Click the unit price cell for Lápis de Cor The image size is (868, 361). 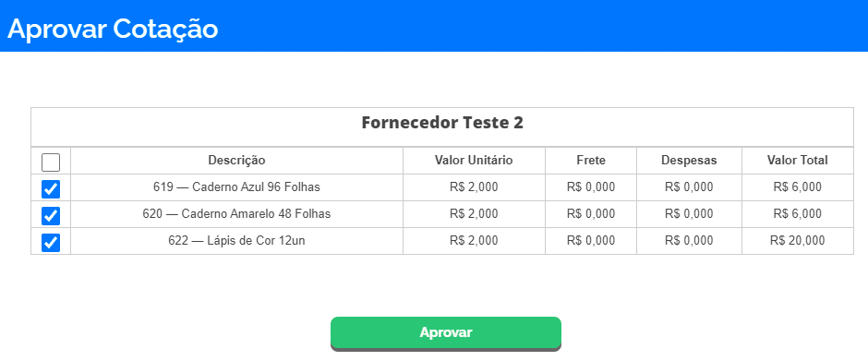[x=474, y=241]
